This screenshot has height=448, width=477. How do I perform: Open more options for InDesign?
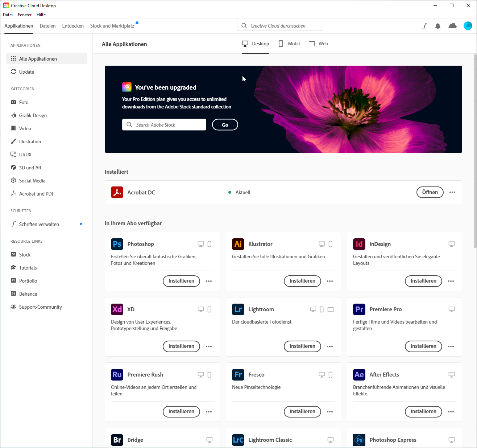click(451, 281)
